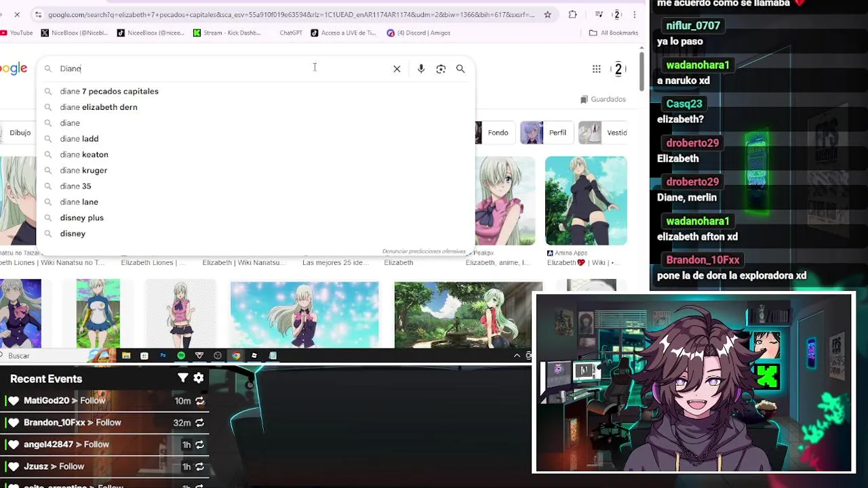Open the Discord Amigos bookmark
Image resolution: width=868 pixels, height=488 pixels.
click(418, 33)
